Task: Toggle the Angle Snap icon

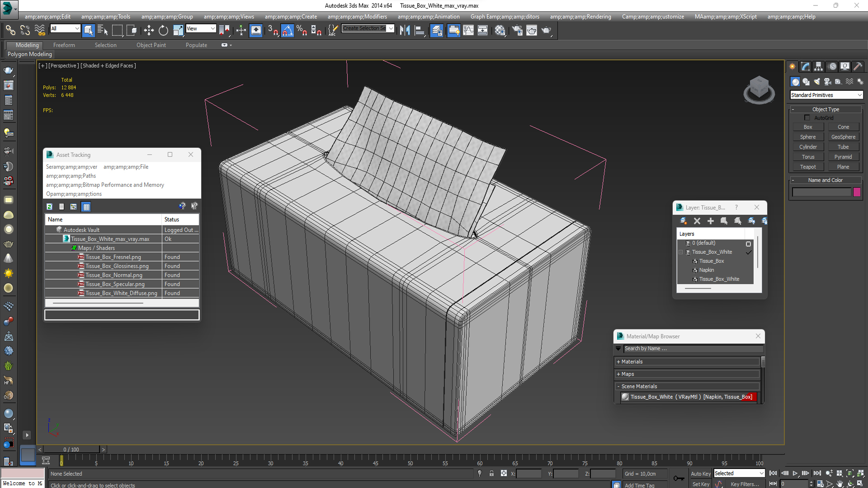Action: [287, 30]
